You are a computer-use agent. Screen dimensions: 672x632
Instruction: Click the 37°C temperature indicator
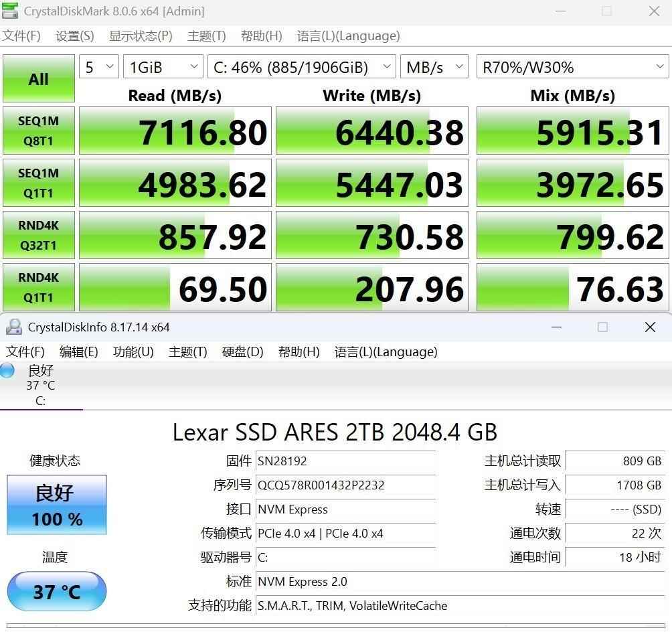[x=56, y=591]
